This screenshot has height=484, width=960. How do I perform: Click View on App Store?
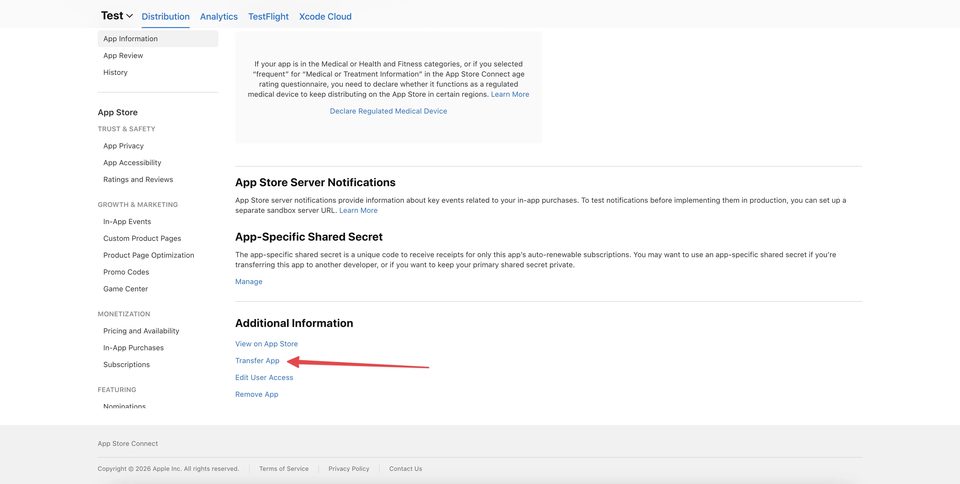pos(266,344)
